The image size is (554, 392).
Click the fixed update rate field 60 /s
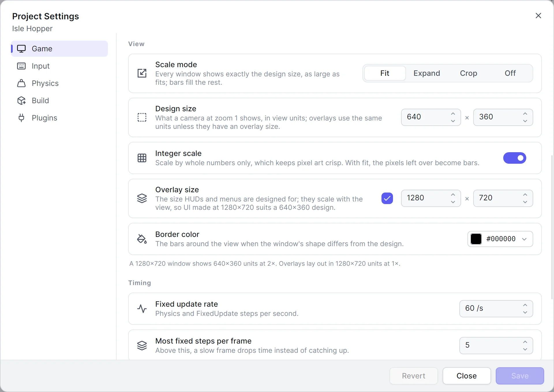coord(496,309)
